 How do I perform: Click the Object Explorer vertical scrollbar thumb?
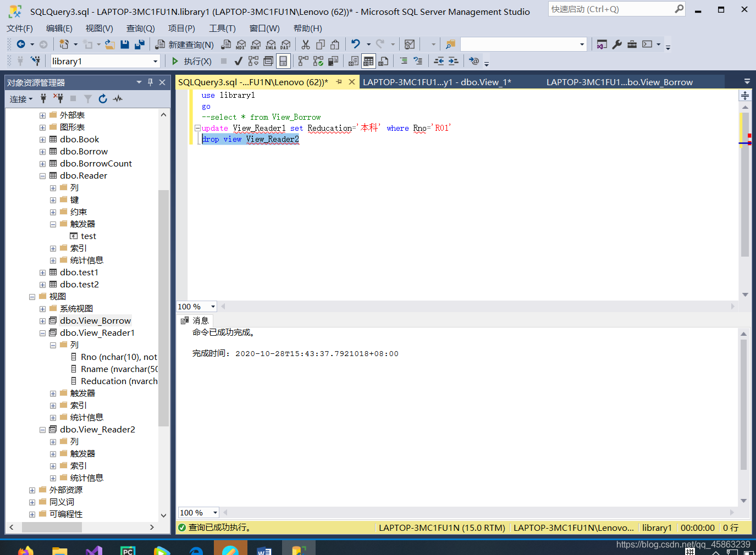click(x=163, y=308)
